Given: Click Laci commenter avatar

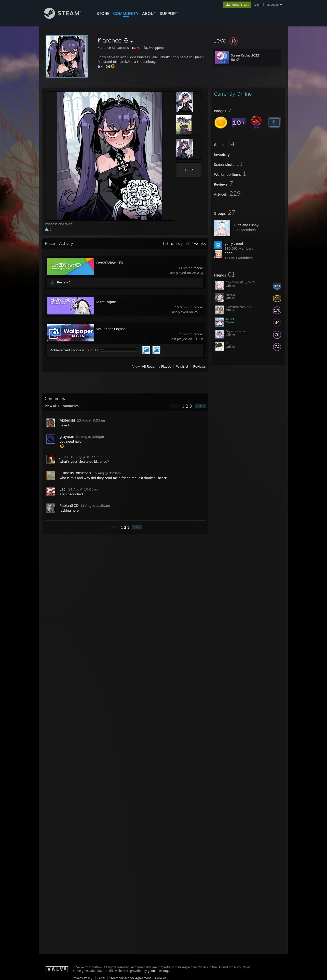Looking at the screenshot, I should point(51,492).
